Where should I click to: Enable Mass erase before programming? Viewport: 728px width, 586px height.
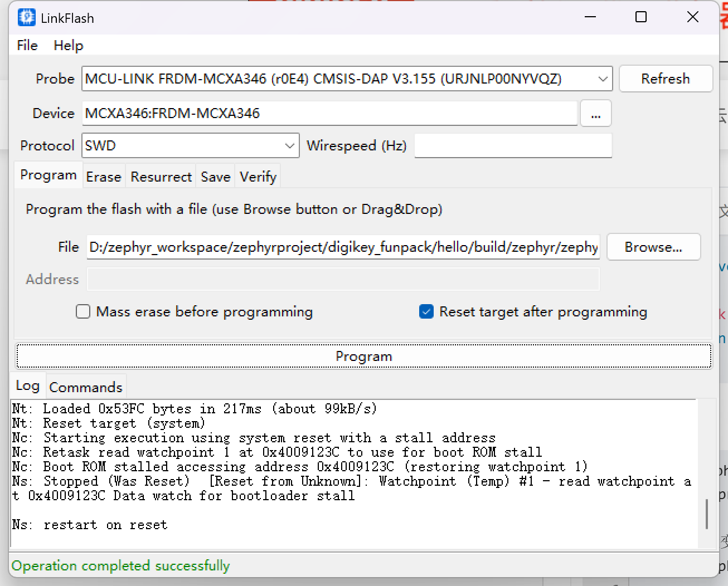pos(83,311)
